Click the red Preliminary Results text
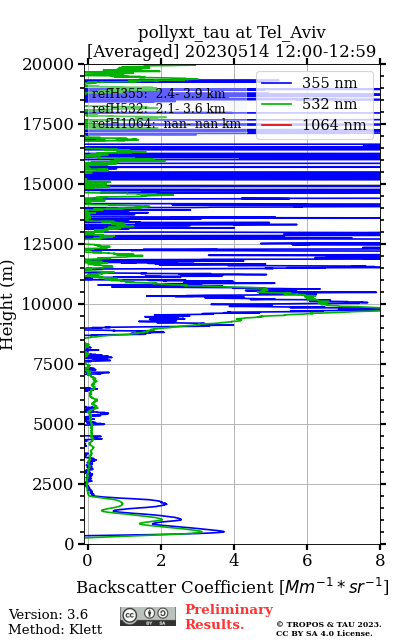 coord(229,617)
